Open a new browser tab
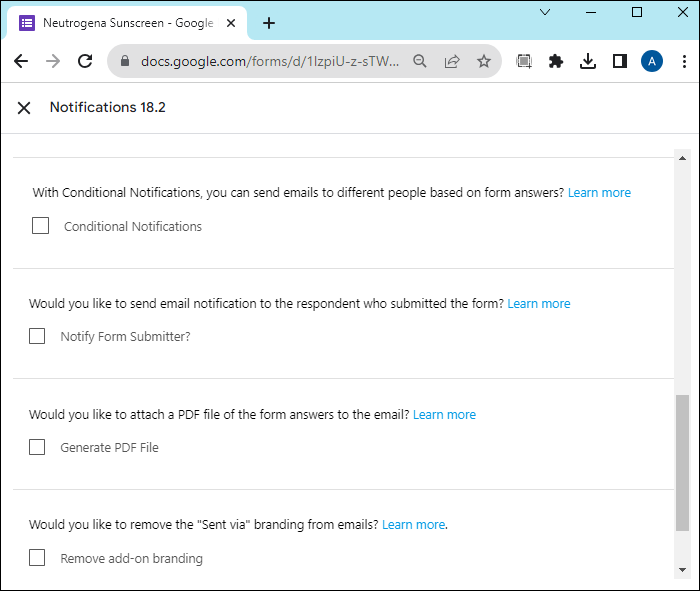The height and width of the screenshot is (591, 700). coord(269,23)
